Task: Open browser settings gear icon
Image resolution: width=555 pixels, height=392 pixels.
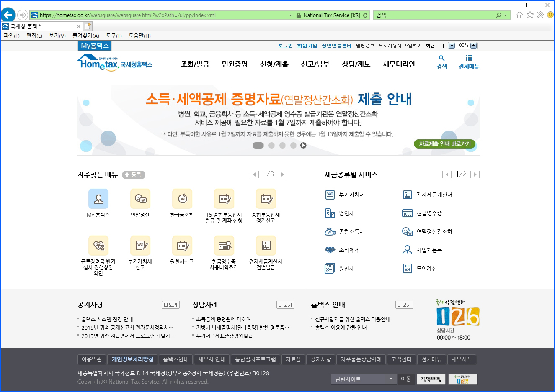Action: 540,15
